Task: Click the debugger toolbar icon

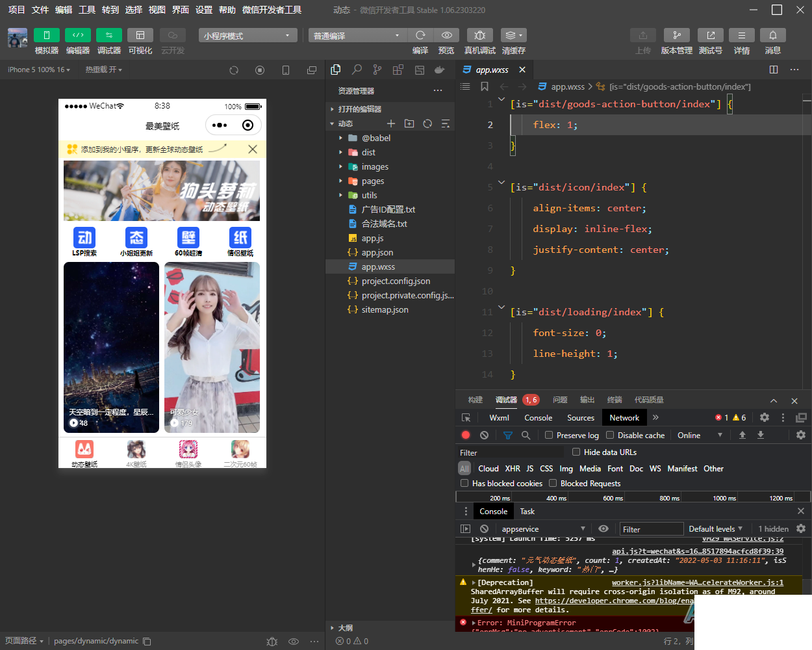Action: [x=108, y=35]
